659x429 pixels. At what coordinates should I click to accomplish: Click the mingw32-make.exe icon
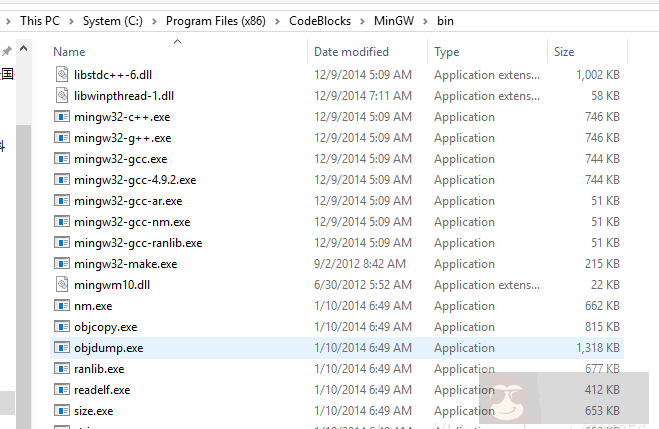click(x=62, y=263)
